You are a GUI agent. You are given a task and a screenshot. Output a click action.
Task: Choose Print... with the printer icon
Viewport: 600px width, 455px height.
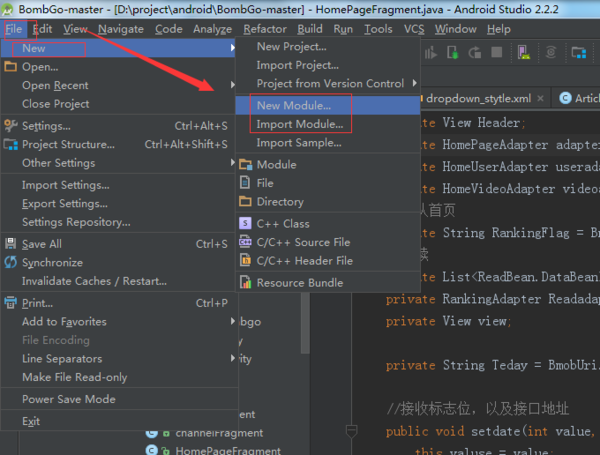[119, 303]
